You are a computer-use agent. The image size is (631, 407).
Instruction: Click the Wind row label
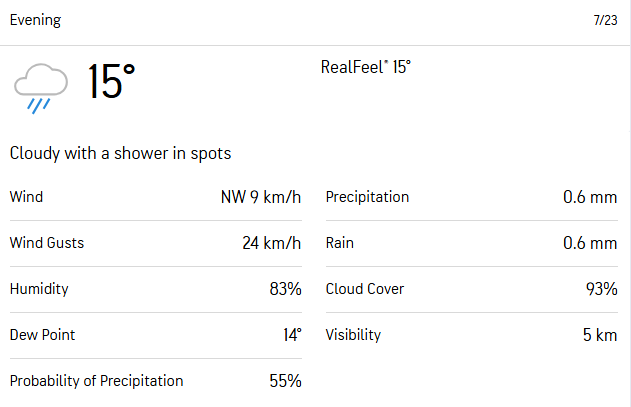point(26,197)
